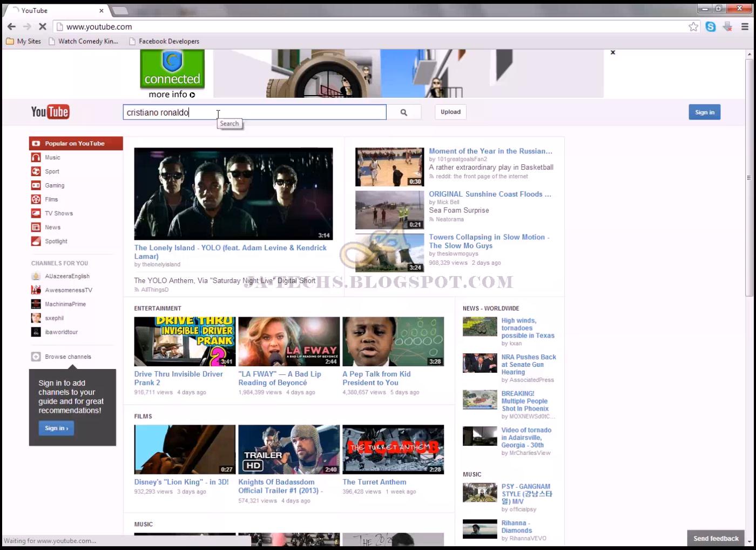
Task: Open Drive Thru Invisible Driver Prank thumbnail
Action: pyautogui.click(x=185, y=341)
